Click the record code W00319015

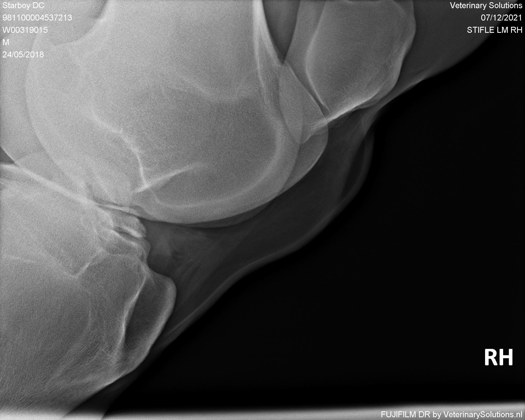[25, 30]
